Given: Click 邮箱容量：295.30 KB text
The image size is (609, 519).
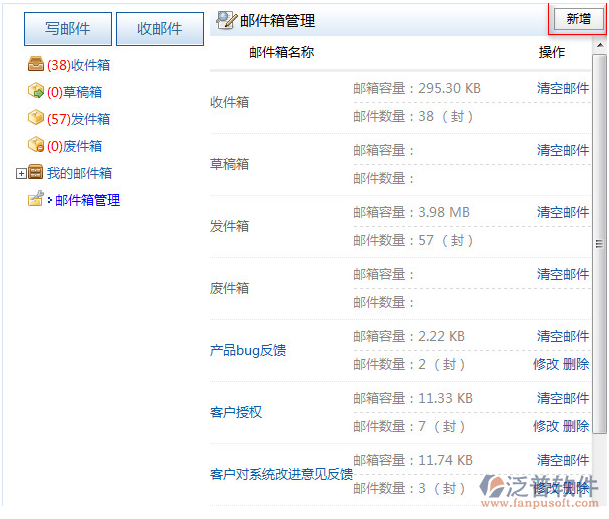Looking at the screenshot, I should click(417, 89).
